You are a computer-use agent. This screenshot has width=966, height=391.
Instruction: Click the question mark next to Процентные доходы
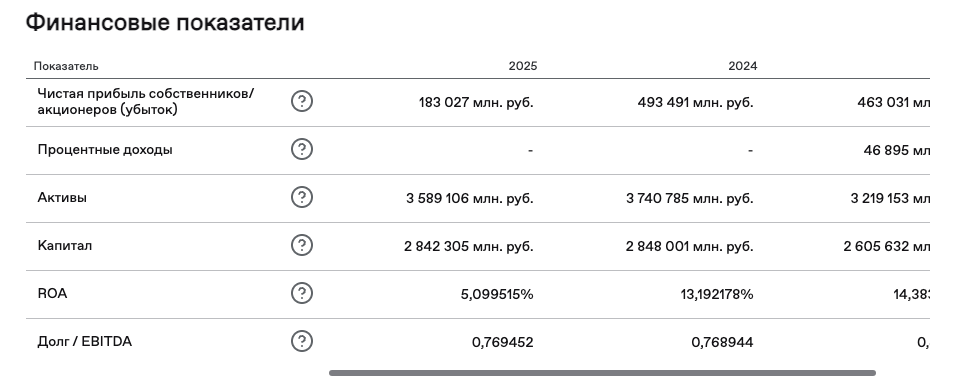tap(301, 149)
